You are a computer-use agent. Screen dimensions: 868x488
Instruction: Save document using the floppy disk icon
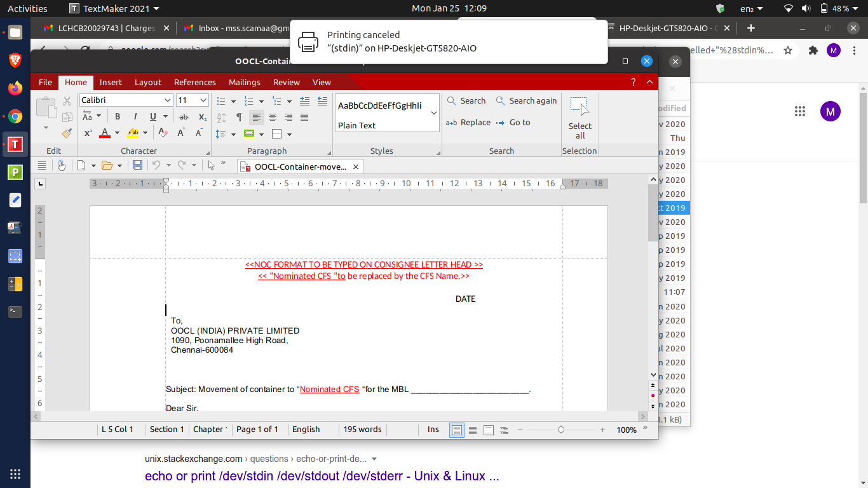pos(137,165)
